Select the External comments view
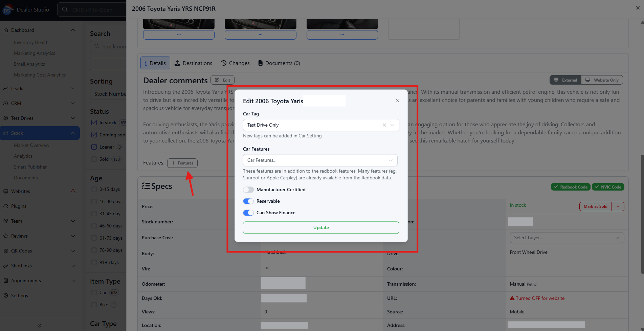Viewport: 644px width, 331px height. 565,80
